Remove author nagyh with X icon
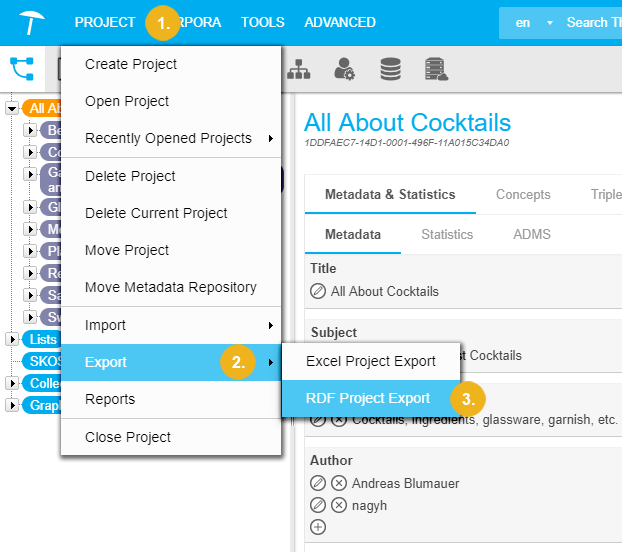Image resolution: width=622 pixels, height=552 pixels. coord(339,505)
